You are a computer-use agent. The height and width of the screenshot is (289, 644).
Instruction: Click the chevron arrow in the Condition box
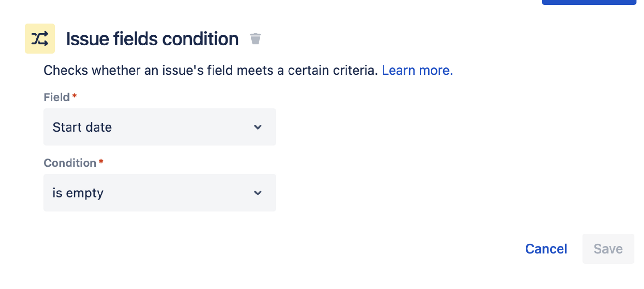point(258,193)
